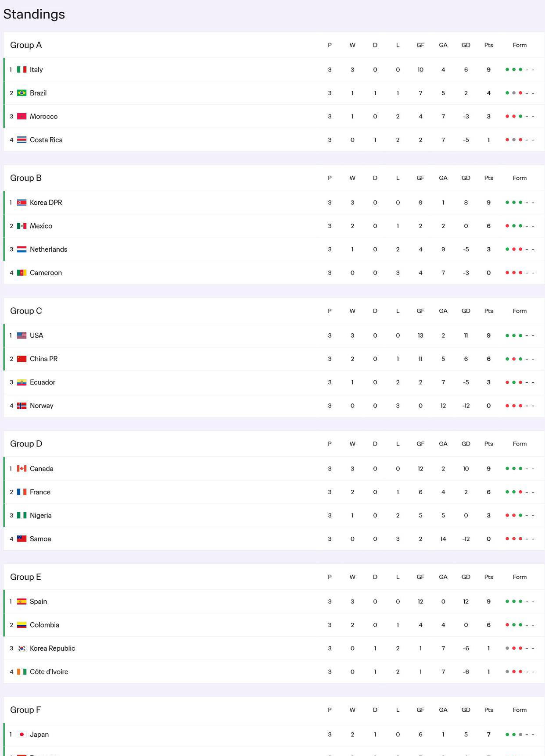Open the Netherlands team link
Image resolution: width=545 pixels, height=756 pixels.
48,250
